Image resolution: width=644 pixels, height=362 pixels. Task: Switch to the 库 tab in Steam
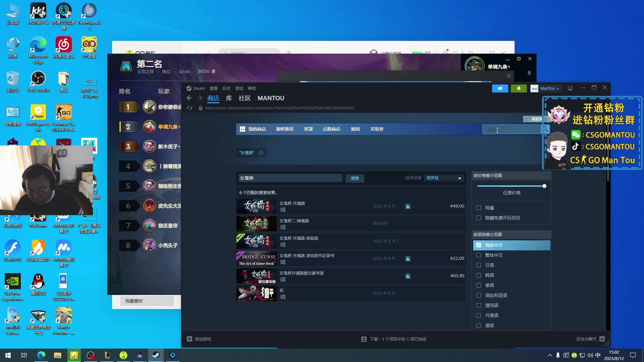click(x=229, y=98)
